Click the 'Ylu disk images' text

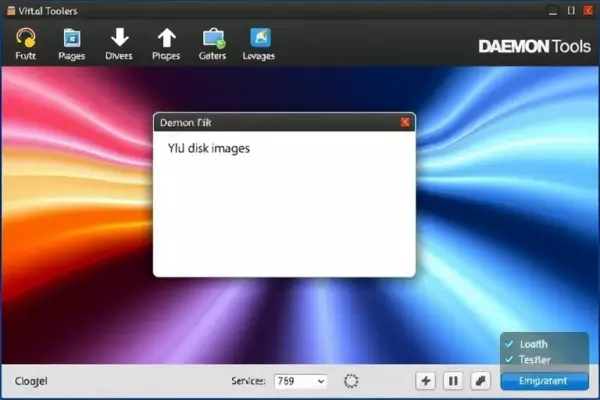coord(209,149)
